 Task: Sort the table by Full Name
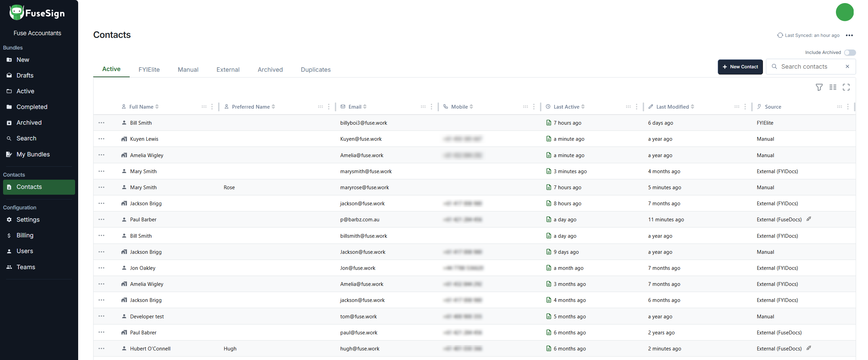click(157, 107)
